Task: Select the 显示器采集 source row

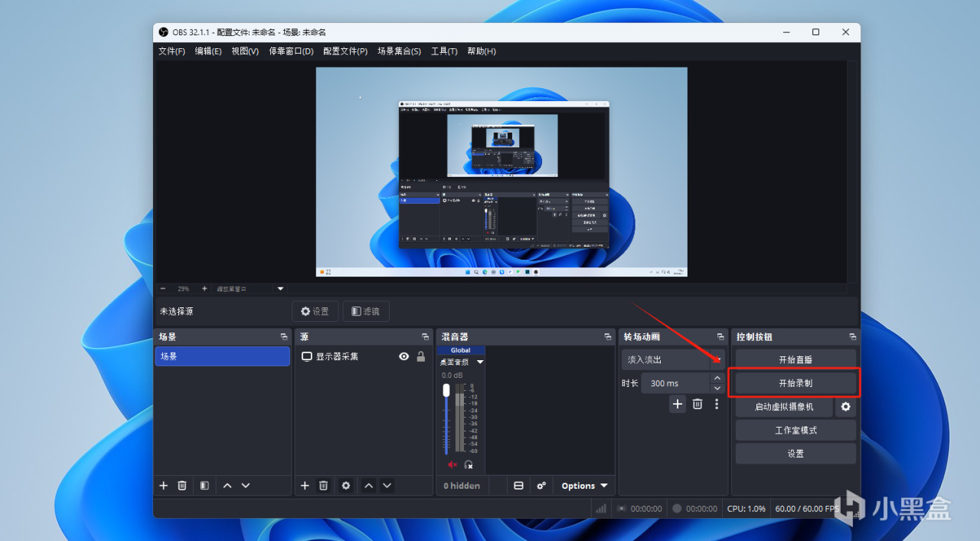Action: point(363,356)
